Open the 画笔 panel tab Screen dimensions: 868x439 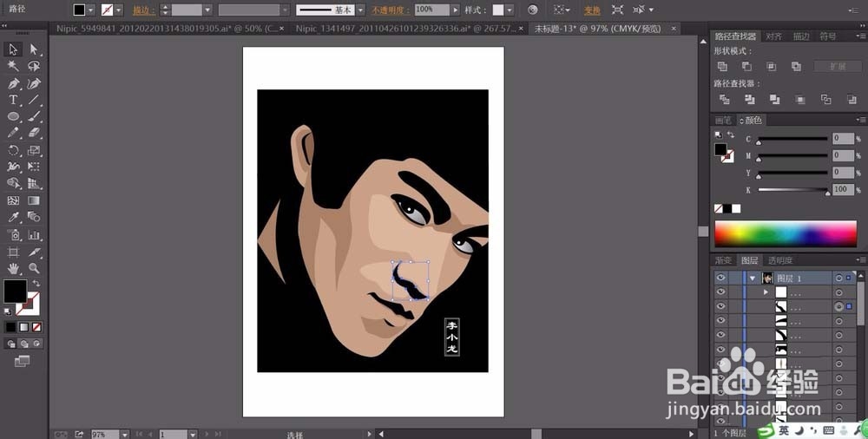point(723,120)
